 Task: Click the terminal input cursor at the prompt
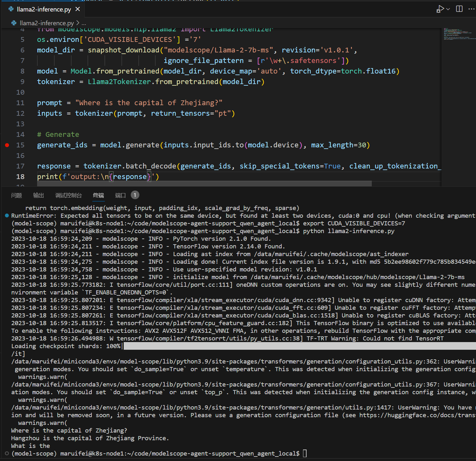click(305, 453)
